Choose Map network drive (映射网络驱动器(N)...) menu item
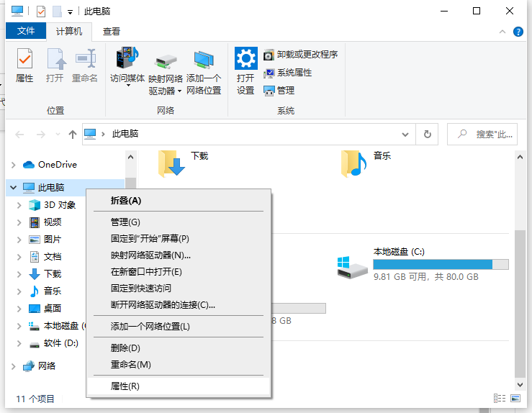Screen dimensions: 532x413 [179, 255]
